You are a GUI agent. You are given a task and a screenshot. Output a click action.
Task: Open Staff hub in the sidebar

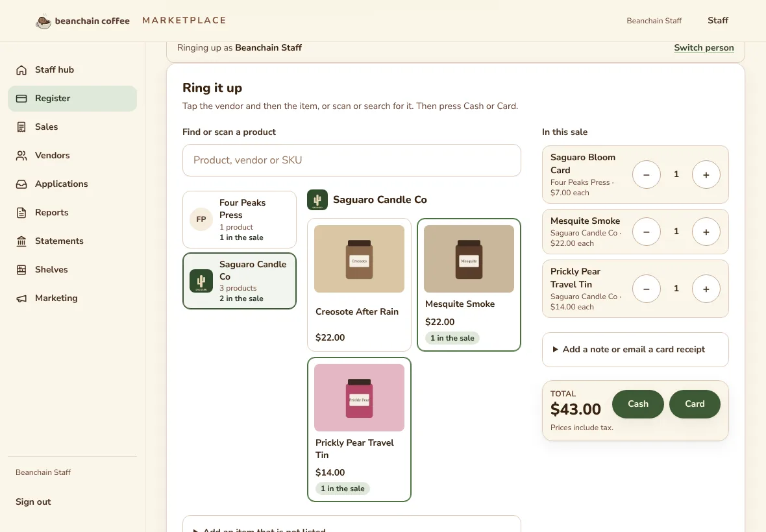(x=72, y=70)
